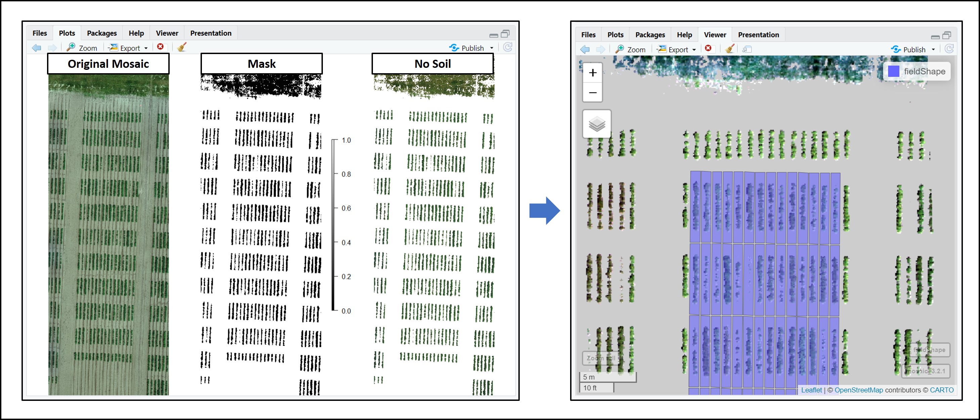Click the red remove icon in the left Plots pane
The height and width of the screenshot is (420, 980).
click(x=160, y=47)
